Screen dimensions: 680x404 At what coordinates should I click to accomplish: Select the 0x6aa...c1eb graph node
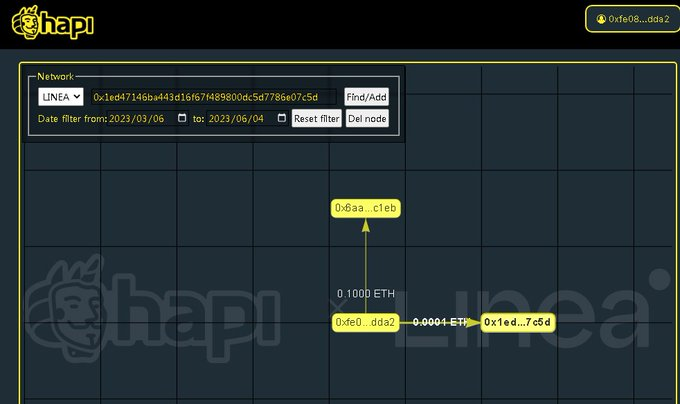coord(366,209)
